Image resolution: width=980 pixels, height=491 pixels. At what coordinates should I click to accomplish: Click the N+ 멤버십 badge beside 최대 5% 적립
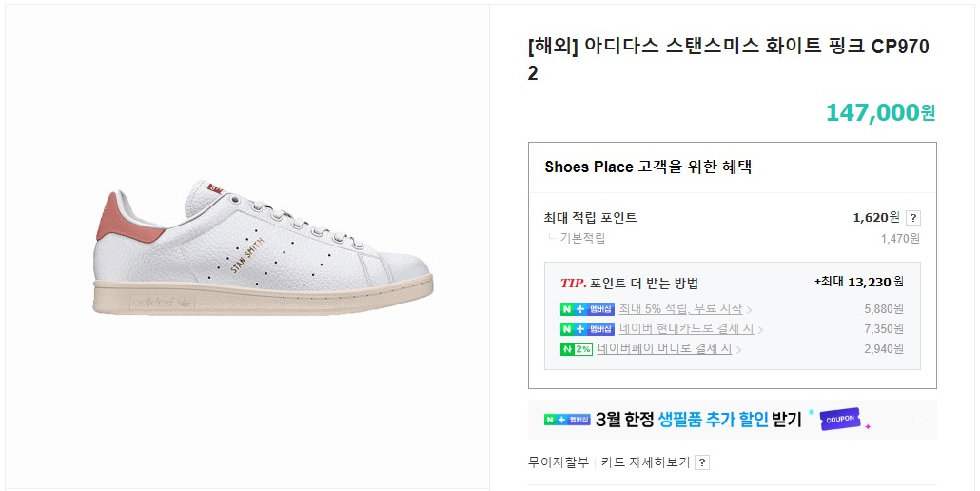[x=587, y=309]
